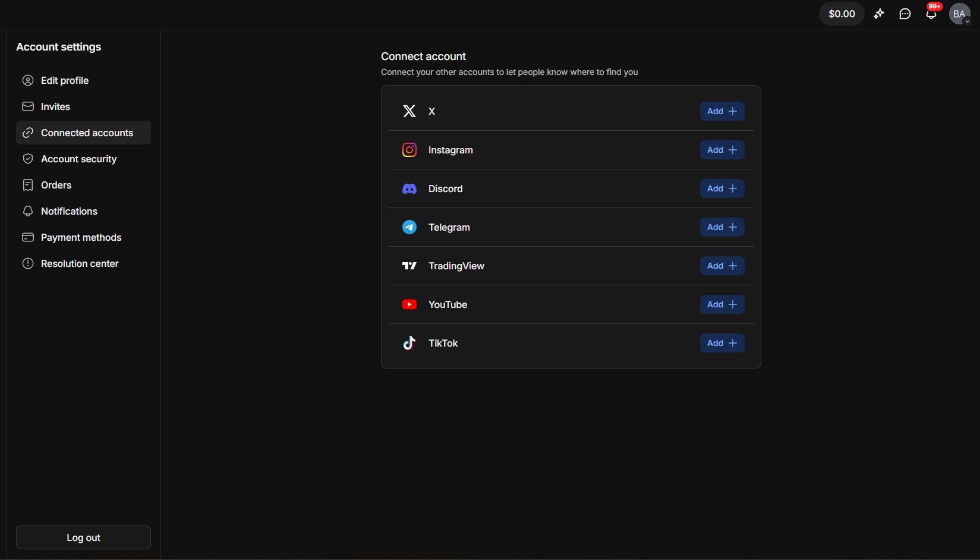Add a TradingView account
The width and height of the screenshot is (980, 560).
pos(722,266)
